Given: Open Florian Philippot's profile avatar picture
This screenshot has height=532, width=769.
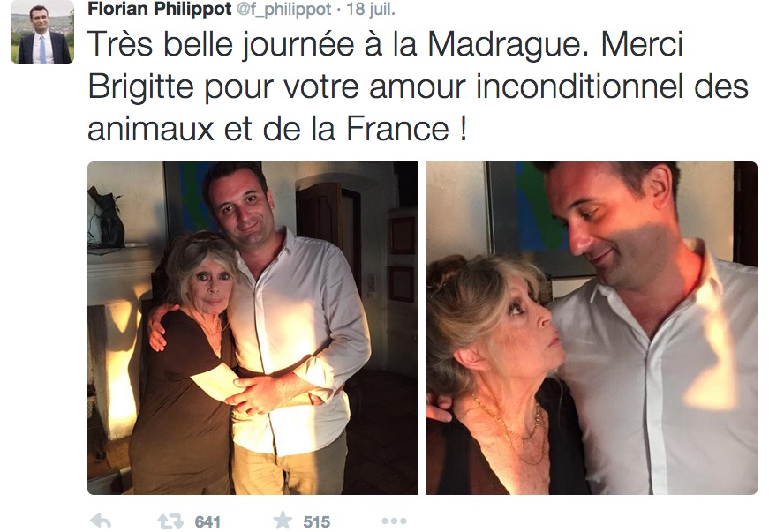Looking at the screenshot, I should pos(42,32).
